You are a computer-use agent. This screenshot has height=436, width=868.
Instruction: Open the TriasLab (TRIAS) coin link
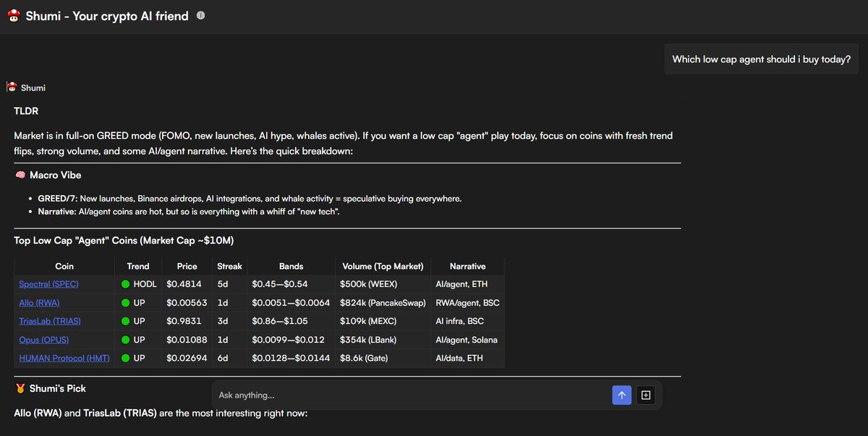point(48,321)
